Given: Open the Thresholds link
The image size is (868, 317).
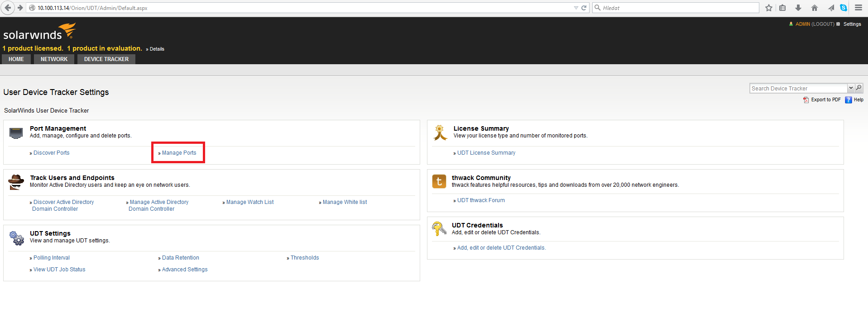Looking at the screenshot, I should [305, 258].
